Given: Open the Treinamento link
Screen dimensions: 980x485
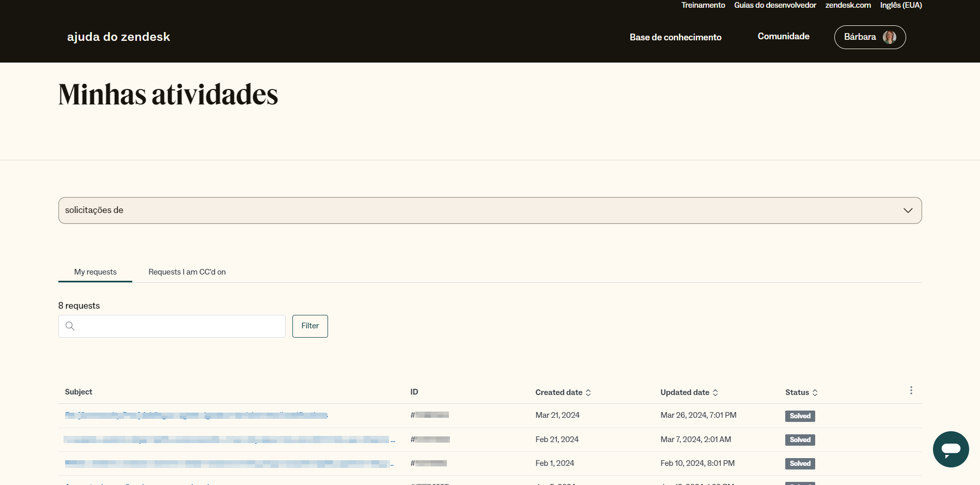Looking at the screenshot, I should point(703,5).
